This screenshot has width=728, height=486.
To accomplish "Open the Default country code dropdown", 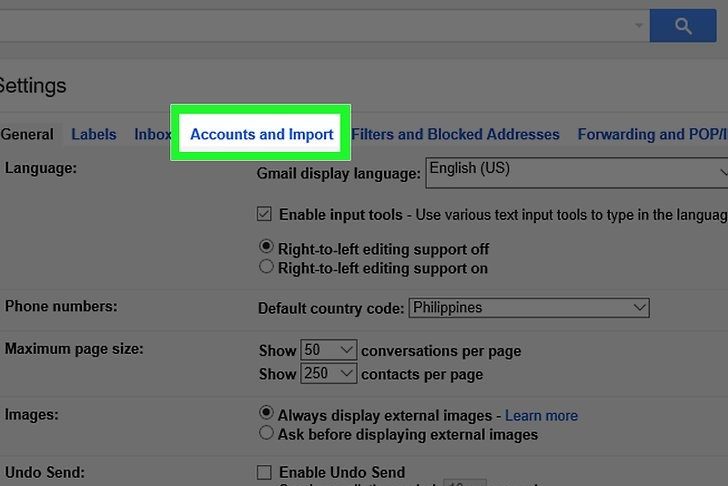I will tap(529, 308).
